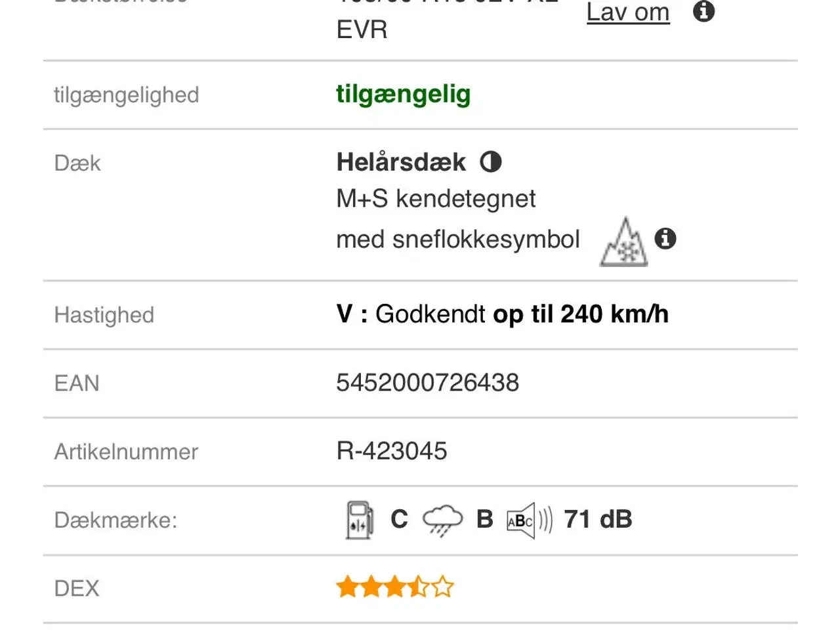Click the wet grip rain cloud icon
Image resolution: width=840 pixels, height=630 pixels.
tap(444, 519)
